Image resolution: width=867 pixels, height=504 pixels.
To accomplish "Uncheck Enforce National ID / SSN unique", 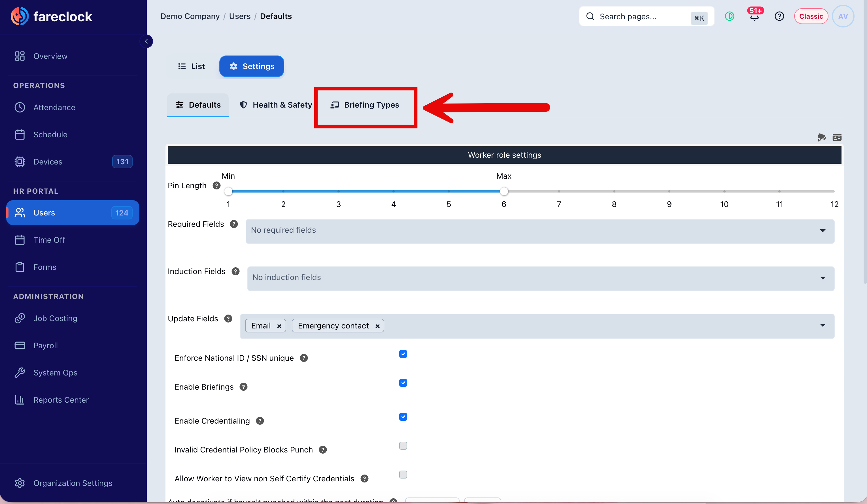I will point(403,354).
